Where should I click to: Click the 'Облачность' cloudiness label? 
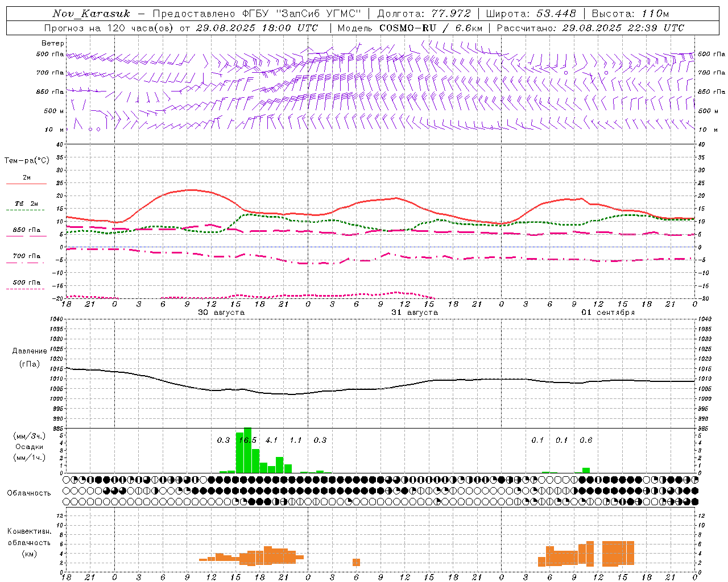(29, 493)
